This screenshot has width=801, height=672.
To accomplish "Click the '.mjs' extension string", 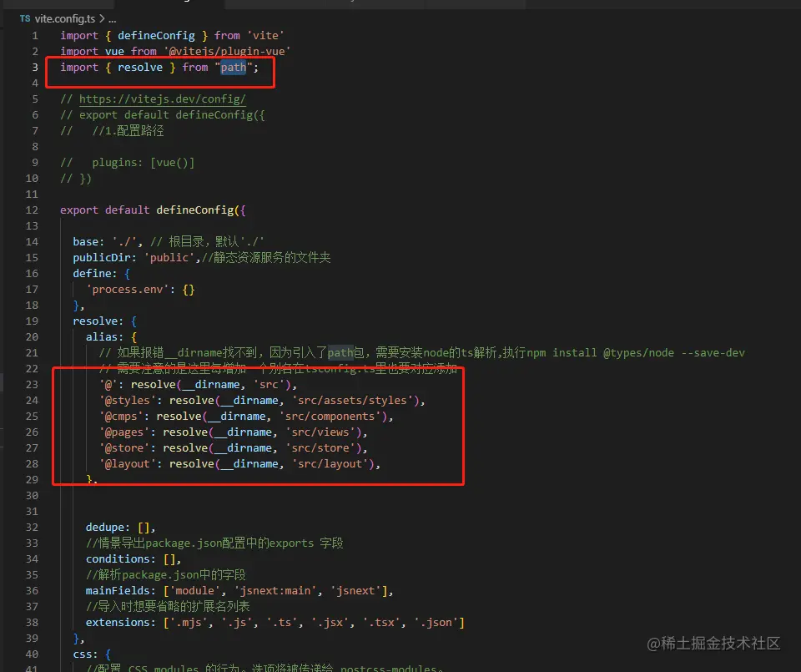I will (x=189, y=622).
